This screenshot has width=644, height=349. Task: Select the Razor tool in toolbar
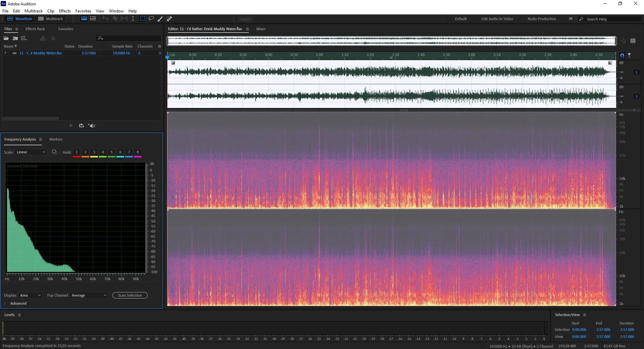115,19
